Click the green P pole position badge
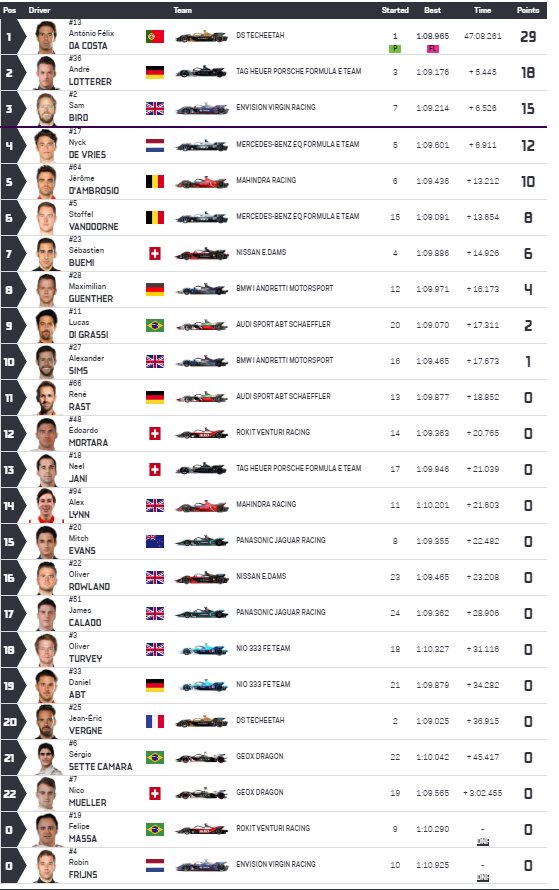559x890 pixels. pos(395,49)
